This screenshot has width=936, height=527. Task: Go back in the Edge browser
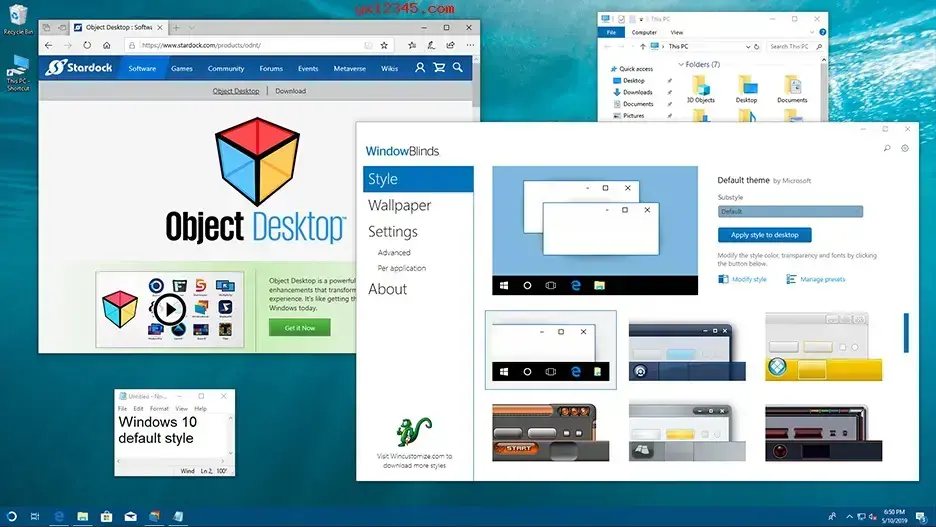(48, 45)
